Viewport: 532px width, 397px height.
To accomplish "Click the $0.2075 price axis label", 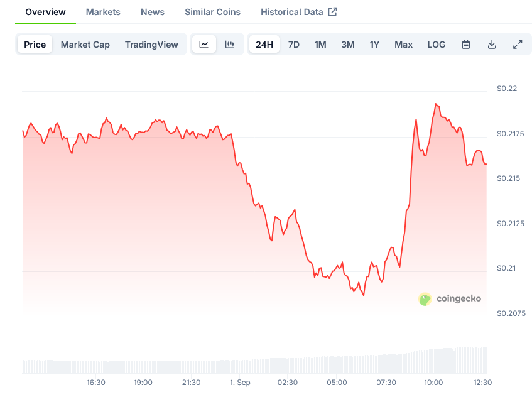I will 511,313.
